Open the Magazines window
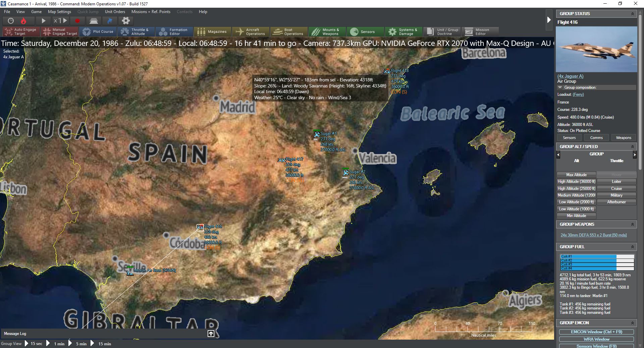 (x=213, y=32)
